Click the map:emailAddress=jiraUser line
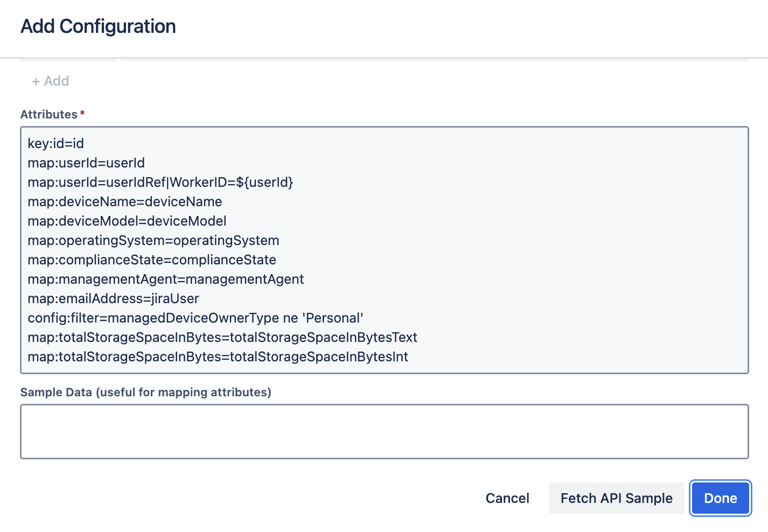The width and height of the screenshot is (768, 532). (x=113, y=298)
